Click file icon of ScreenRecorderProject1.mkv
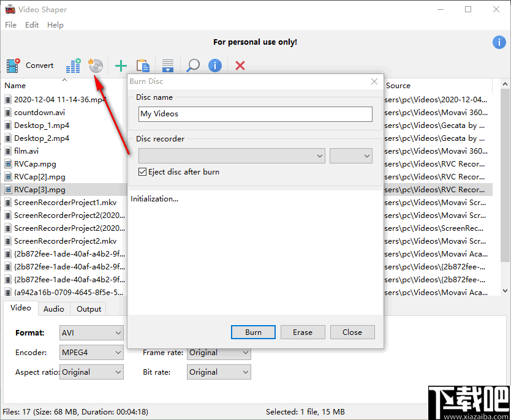 [x=8, y=203]
